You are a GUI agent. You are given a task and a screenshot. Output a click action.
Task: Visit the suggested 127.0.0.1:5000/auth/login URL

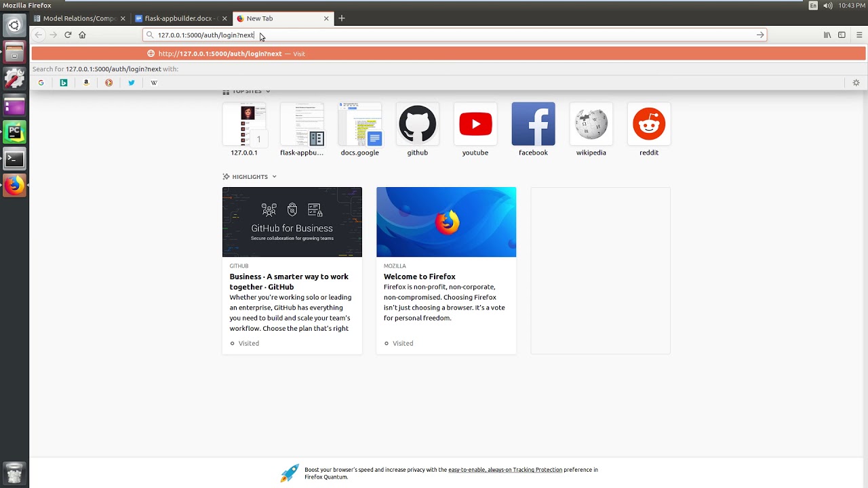pos(448,54)
